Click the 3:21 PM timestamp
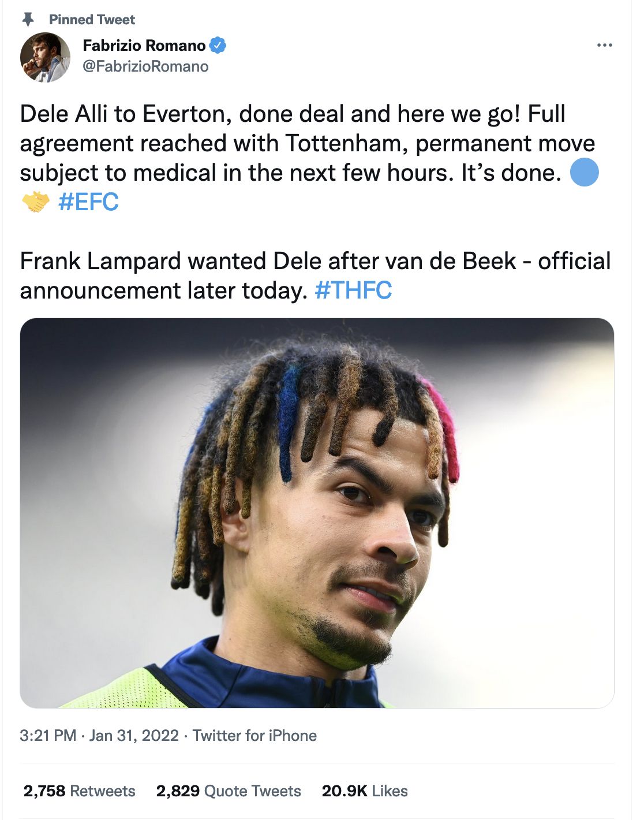This screenshot has height=820, width=644. [48, 735]
